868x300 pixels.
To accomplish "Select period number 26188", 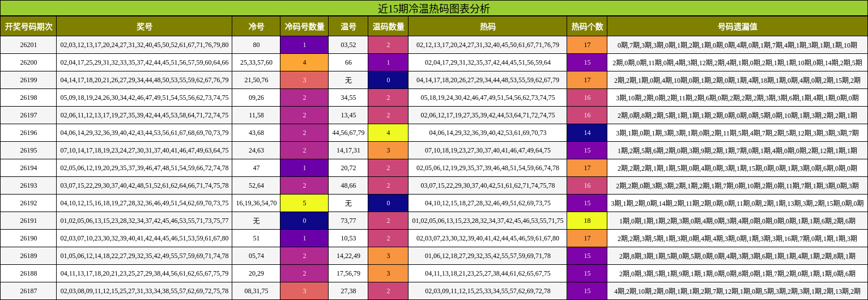I will click(x=28, y=273).
